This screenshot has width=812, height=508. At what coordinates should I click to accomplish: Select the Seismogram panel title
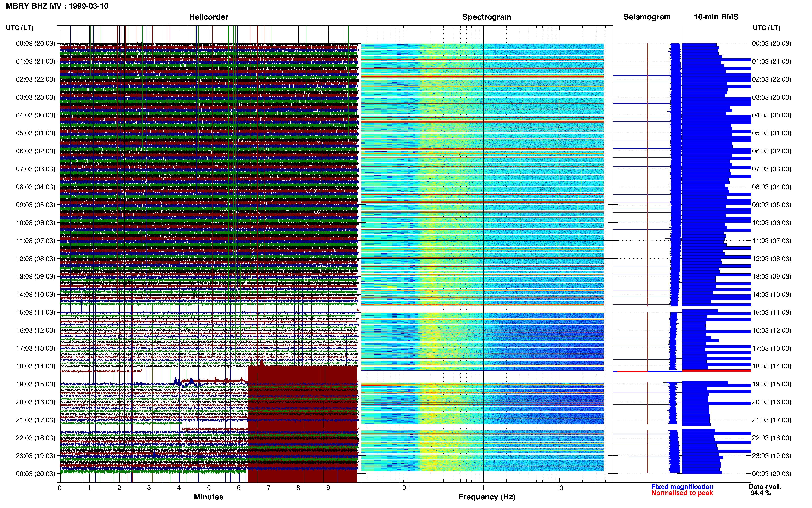coord(647,17)
